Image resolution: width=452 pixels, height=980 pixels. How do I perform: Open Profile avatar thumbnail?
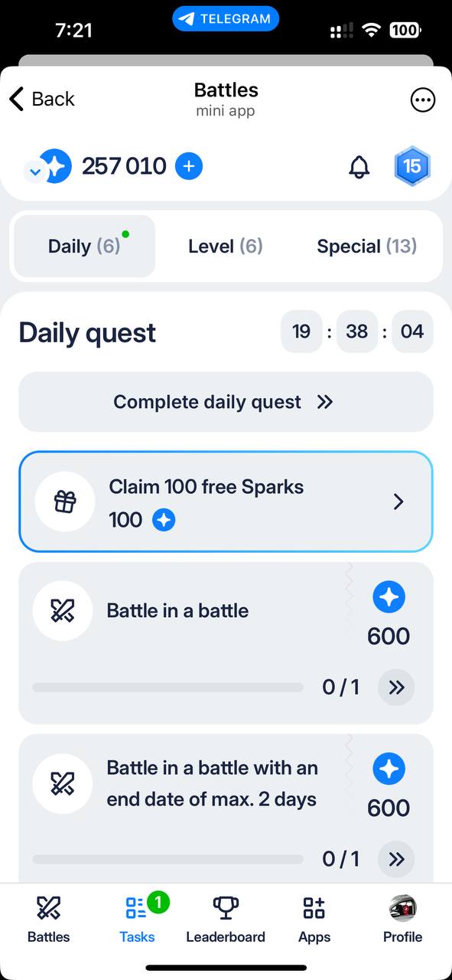tap(403, 908)
